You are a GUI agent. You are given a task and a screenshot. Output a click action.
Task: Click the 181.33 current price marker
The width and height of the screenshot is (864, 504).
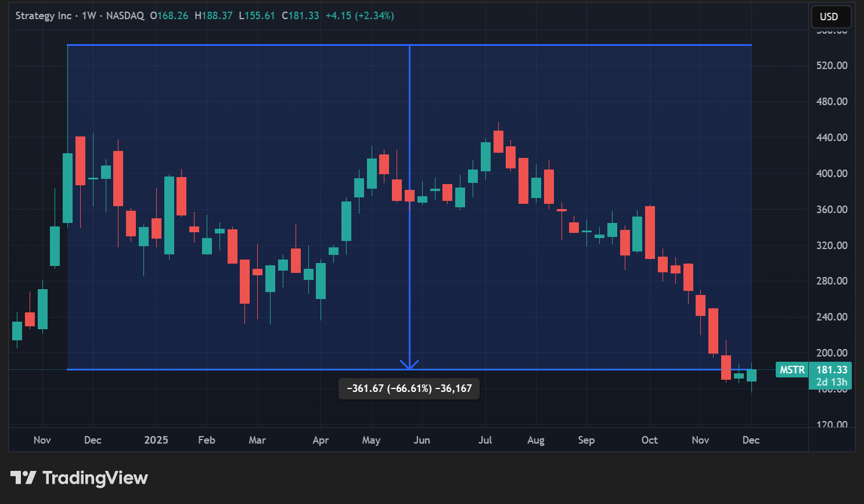[831, 370]
